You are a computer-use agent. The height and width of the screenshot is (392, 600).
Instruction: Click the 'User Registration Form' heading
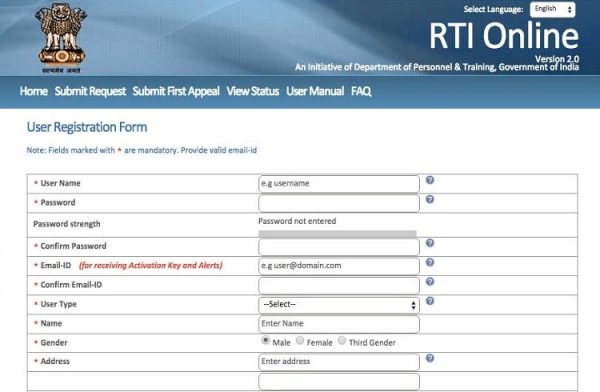(x=87, y=127)
